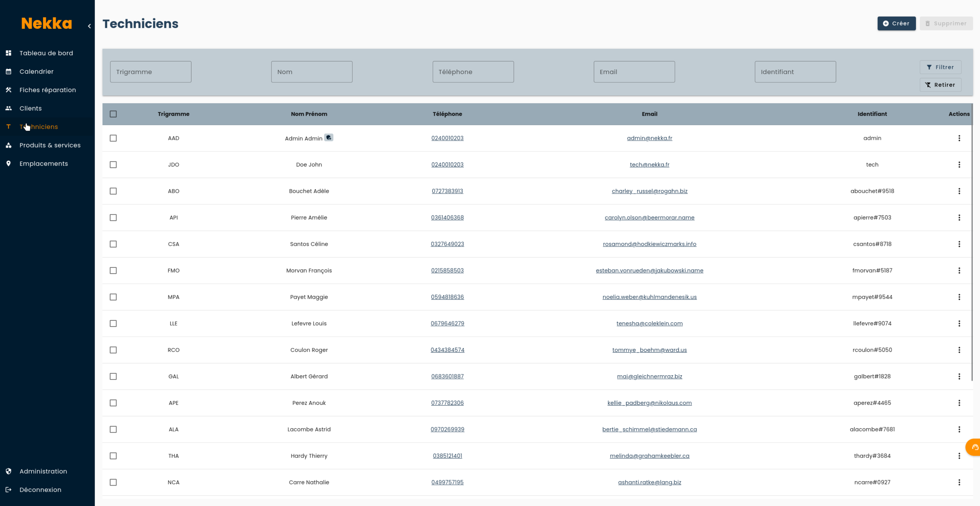This screenshot has height=506, width=980.
Task: Click the Créer button
Action: (896, 23)
